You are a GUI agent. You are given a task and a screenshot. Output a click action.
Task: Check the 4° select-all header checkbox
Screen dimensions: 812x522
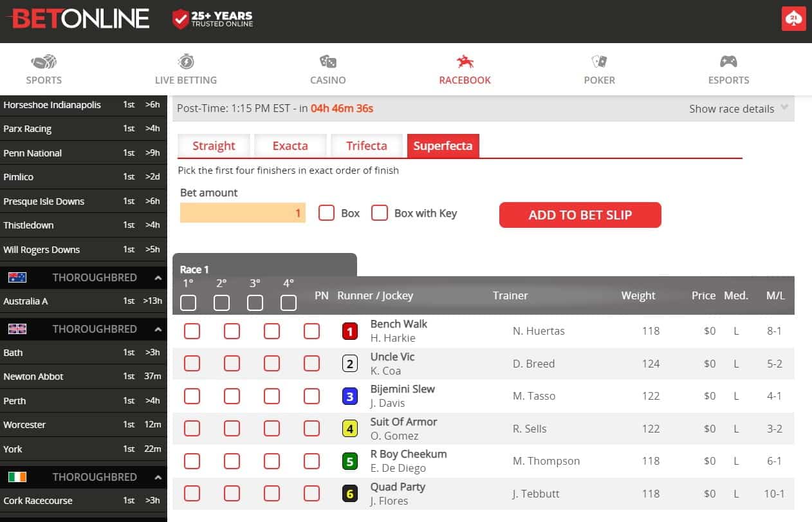click(288, 303)
